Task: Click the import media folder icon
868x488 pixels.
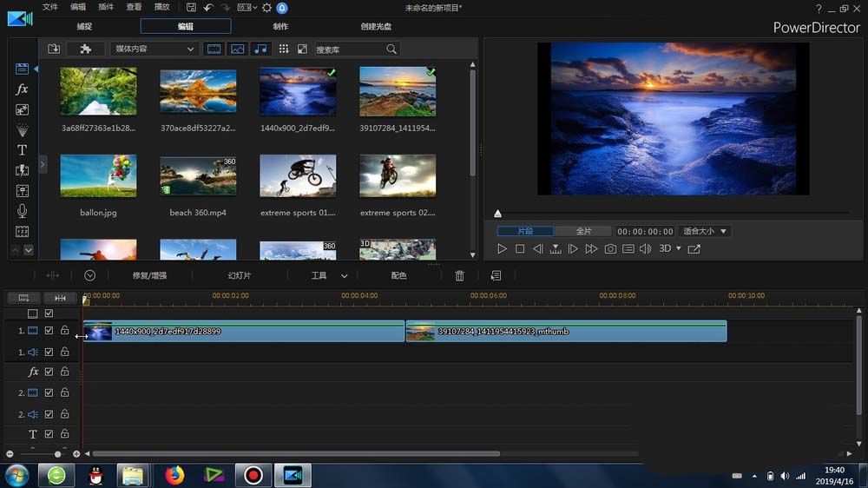Action: pyautogui.click(x=54, y=49)
